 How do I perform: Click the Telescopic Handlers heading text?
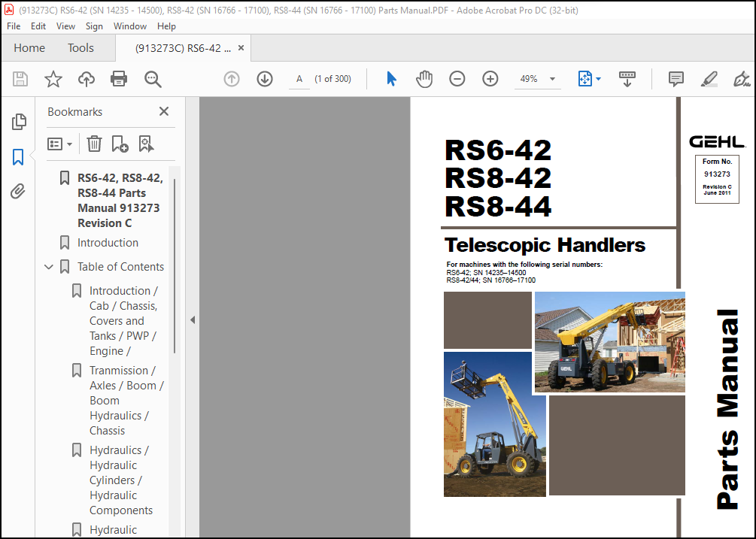(x=545, y=245)
